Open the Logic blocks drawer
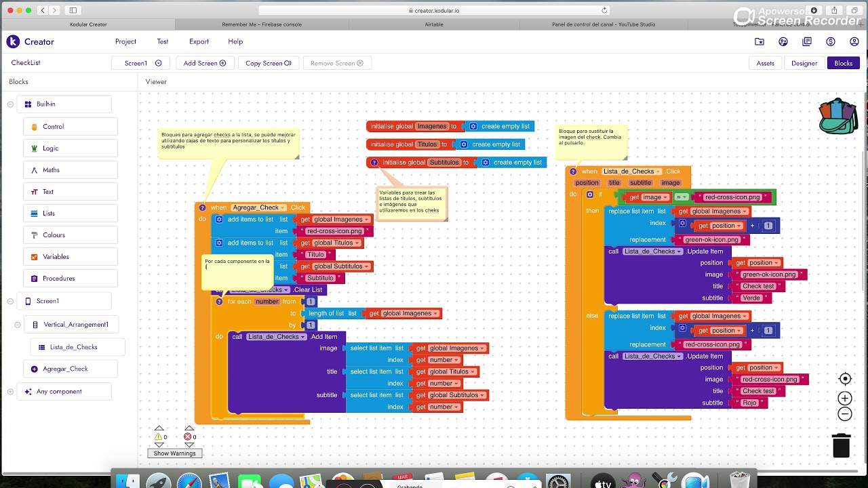This screenshot has height=488, width=868. point(70,148)
